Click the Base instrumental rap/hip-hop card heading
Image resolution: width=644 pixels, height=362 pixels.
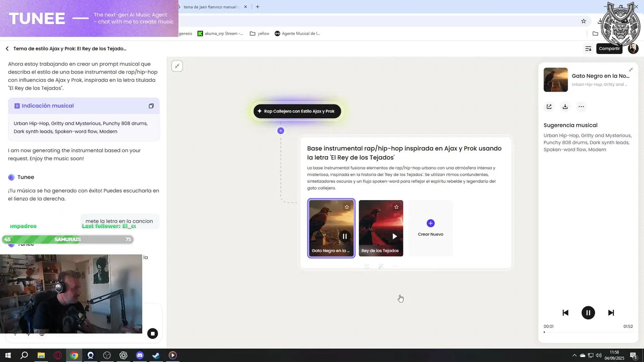tap(405, 153)
